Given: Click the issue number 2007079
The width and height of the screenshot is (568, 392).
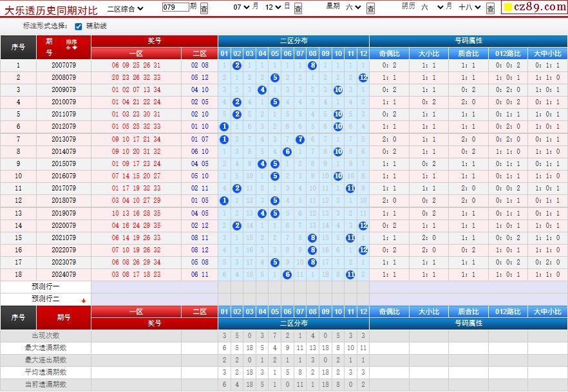Looking at the screenshot, I should pos(64,66).
